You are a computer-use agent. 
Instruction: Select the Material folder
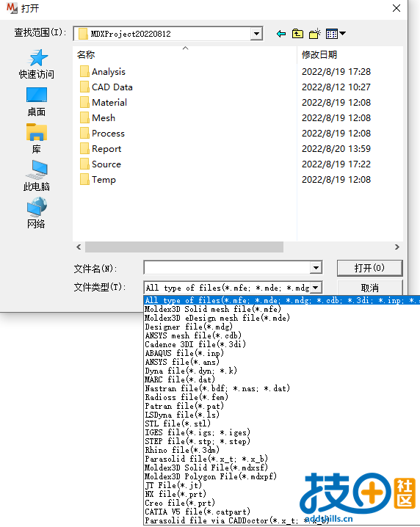(104, 103)
